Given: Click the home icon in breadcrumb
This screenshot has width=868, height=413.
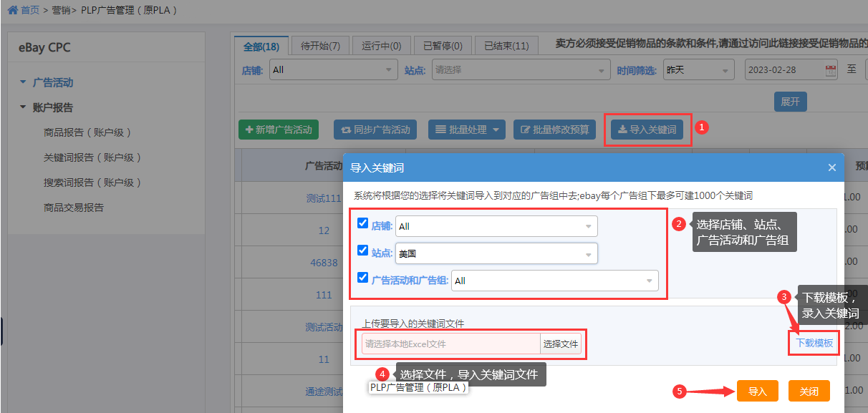Looking at the screenshot, I should click(x=12, y=10).
